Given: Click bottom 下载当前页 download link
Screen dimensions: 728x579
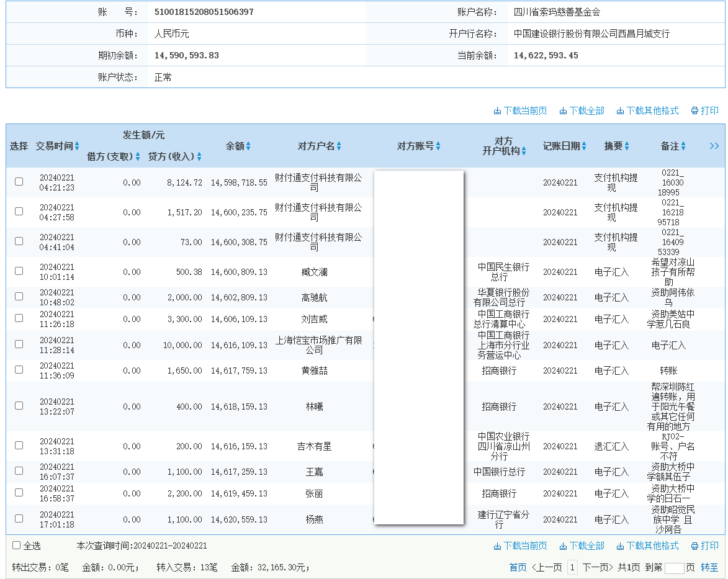Looking at the screenshot, I should pyautogui.click(x=521, y=546).
